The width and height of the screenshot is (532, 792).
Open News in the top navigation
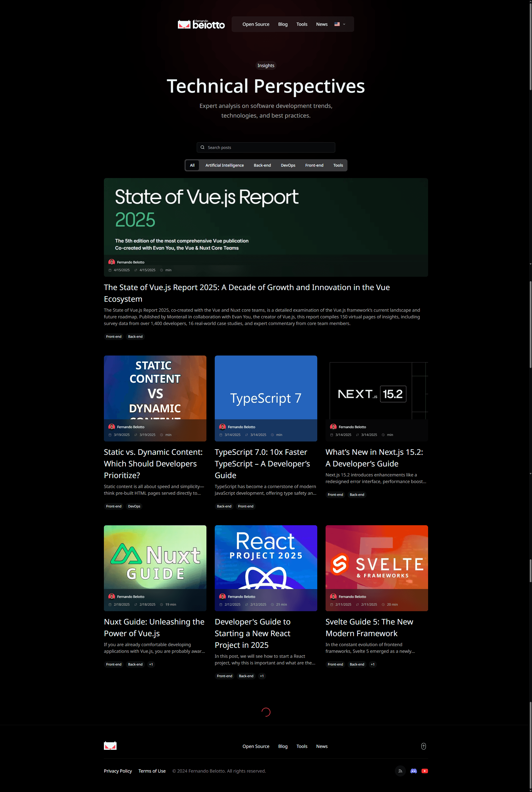322,24
